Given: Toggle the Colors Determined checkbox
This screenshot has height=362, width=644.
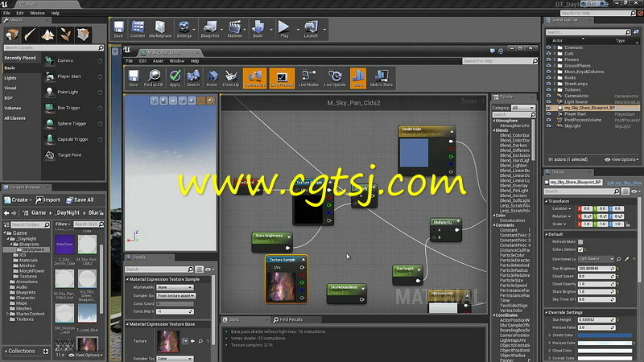Looking at the screenshot, I should pos(580,249).
